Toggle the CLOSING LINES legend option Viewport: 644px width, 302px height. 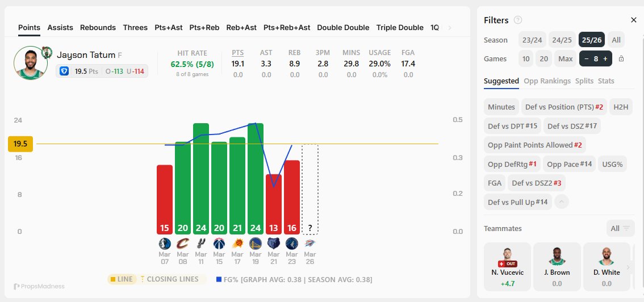point(169,279)
